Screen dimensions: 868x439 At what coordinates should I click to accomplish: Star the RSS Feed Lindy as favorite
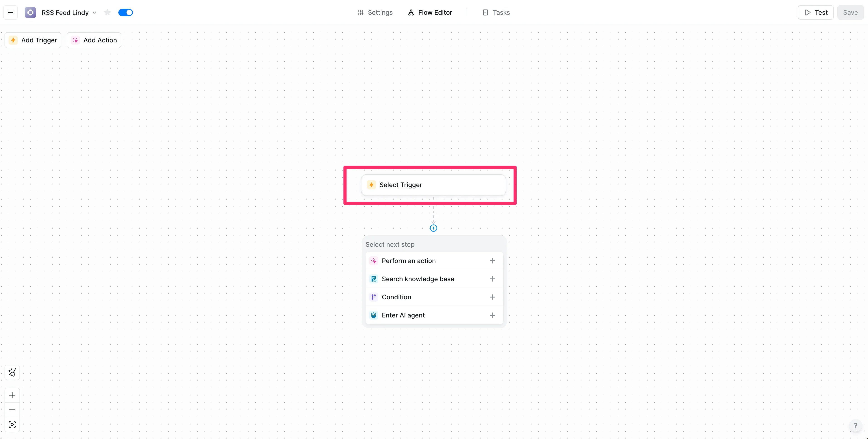[107, 12]
